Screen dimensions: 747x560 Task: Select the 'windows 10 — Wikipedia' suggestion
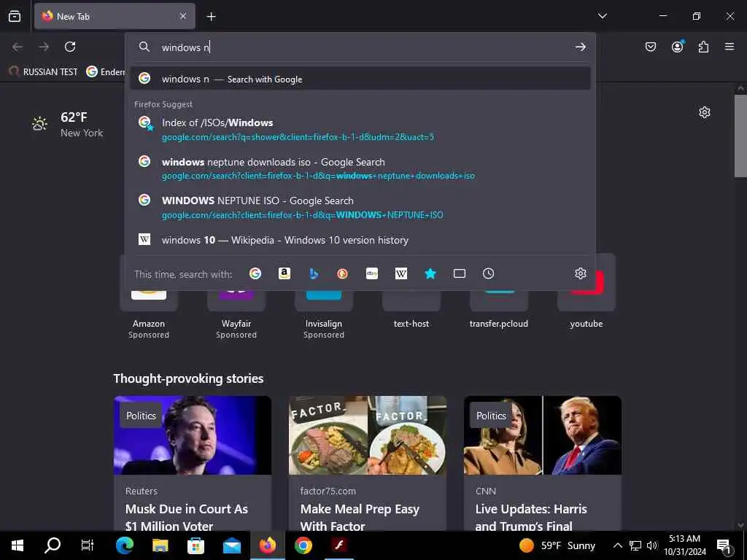pyautogui.click(x=360, y=240)
